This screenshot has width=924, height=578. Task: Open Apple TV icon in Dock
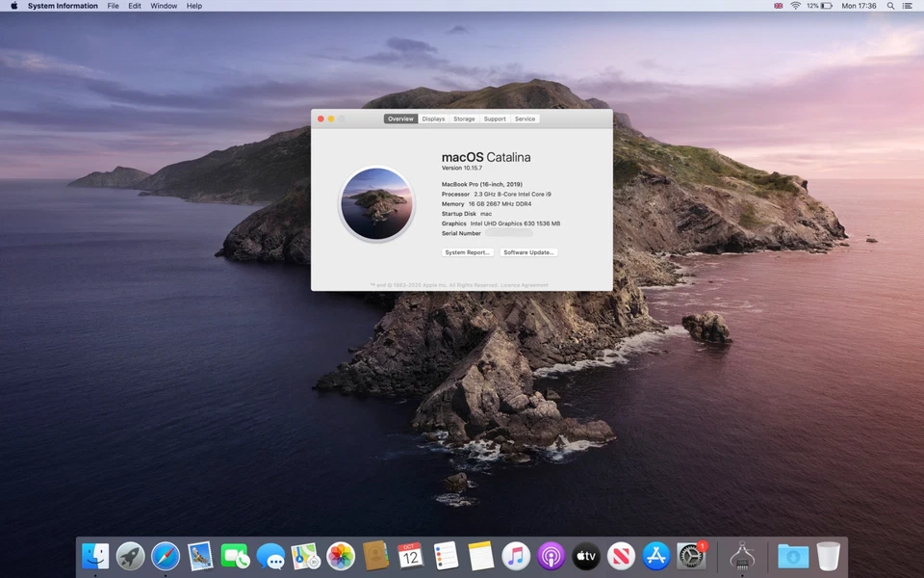tap(586, 556)
